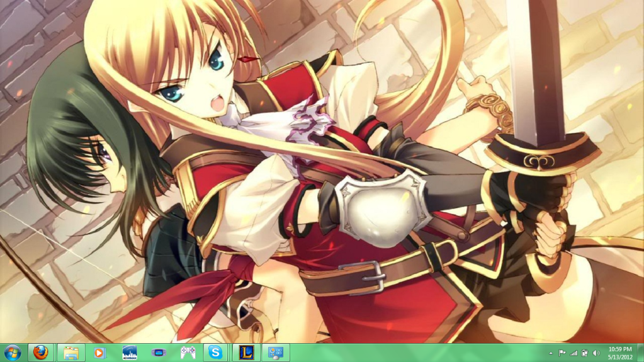View network signal strength connections
The image size is (644, 362).
[573, 353]
